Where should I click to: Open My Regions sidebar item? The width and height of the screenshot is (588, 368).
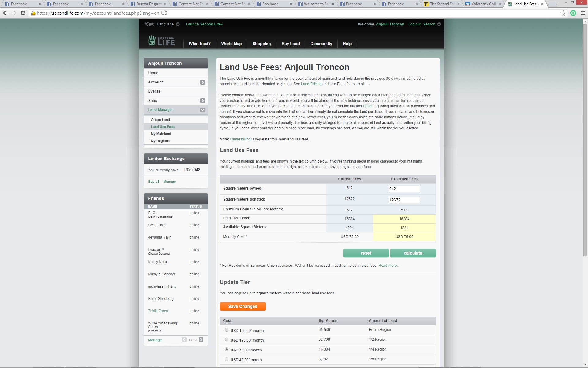point(176,141)
